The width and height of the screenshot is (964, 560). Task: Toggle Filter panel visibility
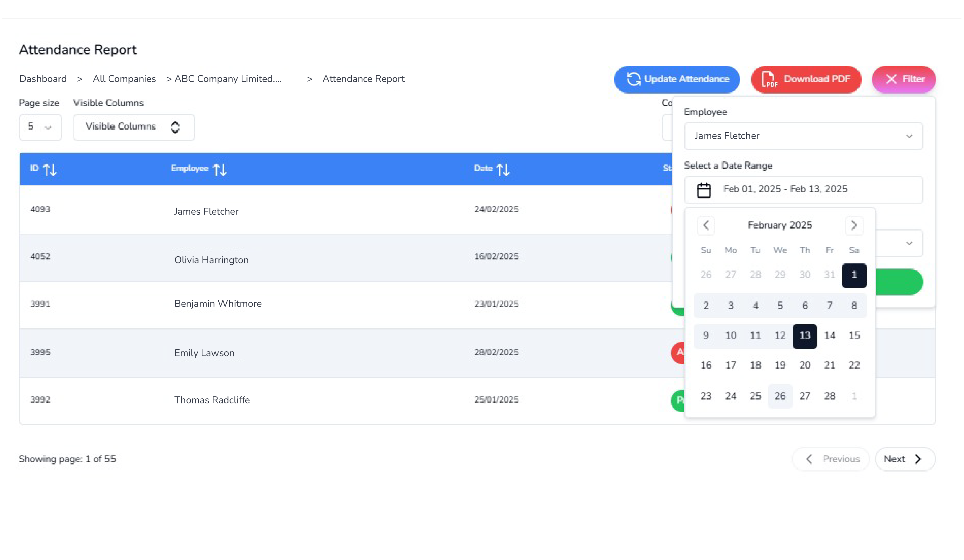(903, 79)
